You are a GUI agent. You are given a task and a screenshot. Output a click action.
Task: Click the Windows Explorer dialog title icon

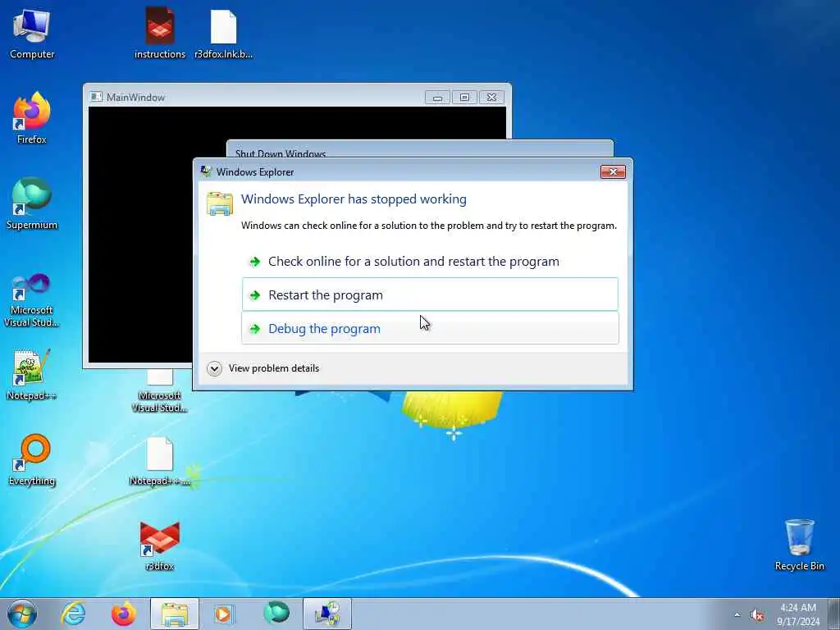206,171
